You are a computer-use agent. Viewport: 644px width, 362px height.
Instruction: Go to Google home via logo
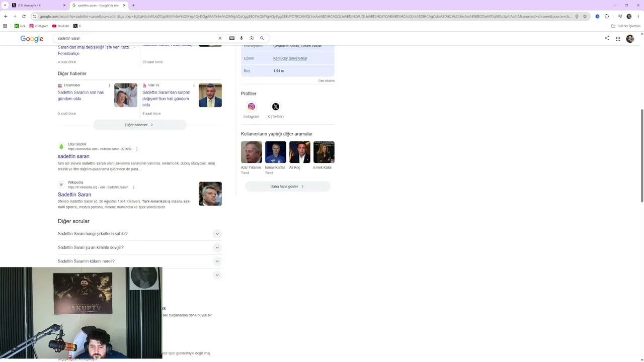pyautogui.click(x=32, y=39)
